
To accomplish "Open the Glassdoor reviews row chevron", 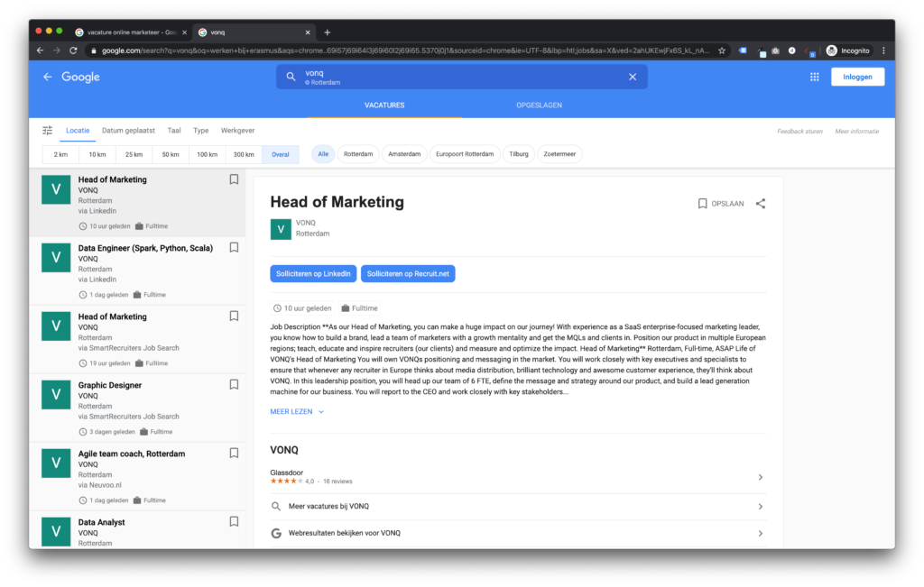I will (760, 477).
